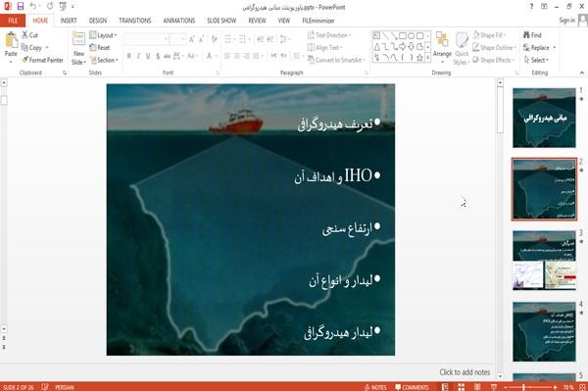Switch to Slide Sorter view

coord(462,387)
